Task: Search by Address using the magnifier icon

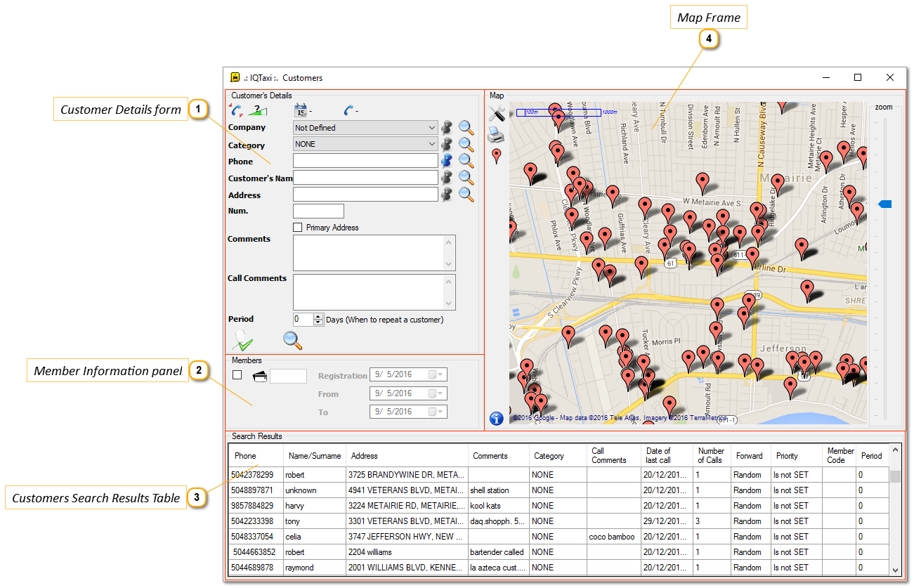Action: click(x=466, y=195)
